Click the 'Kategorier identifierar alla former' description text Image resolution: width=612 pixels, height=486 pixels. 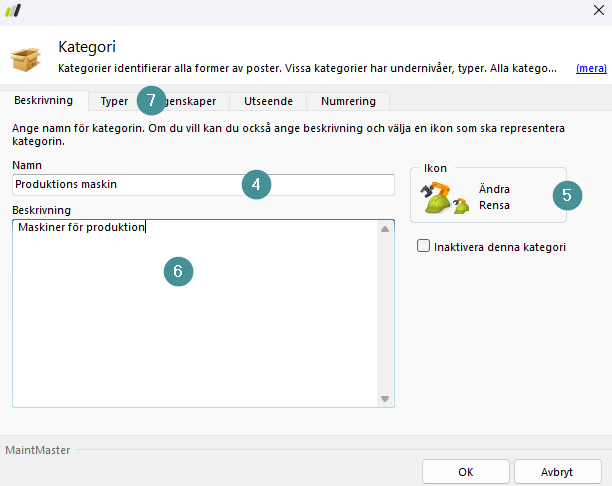click(307, 68)
